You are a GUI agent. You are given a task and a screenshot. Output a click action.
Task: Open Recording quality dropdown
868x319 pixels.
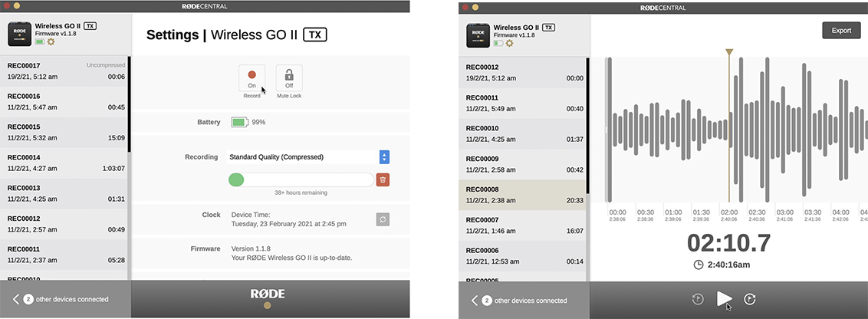tap(308, 156)
